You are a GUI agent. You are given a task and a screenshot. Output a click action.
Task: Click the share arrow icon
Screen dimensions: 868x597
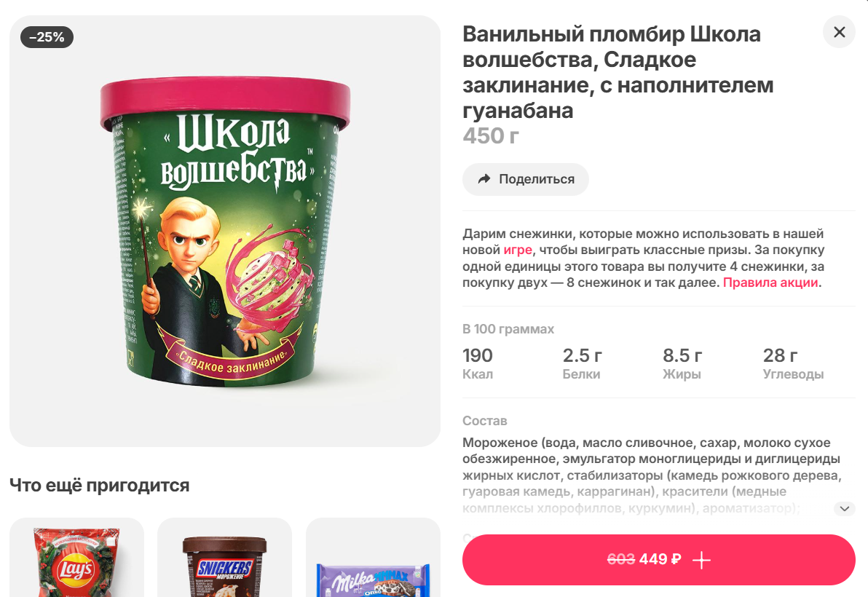tap(484, 178)
